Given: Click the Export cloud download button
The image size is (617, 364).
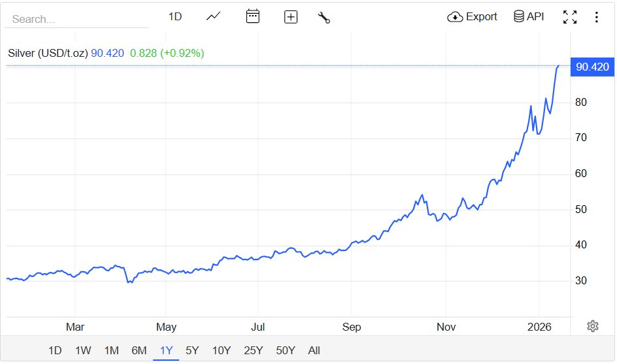Looking at the screenshot, I should (x=473, y=17).
